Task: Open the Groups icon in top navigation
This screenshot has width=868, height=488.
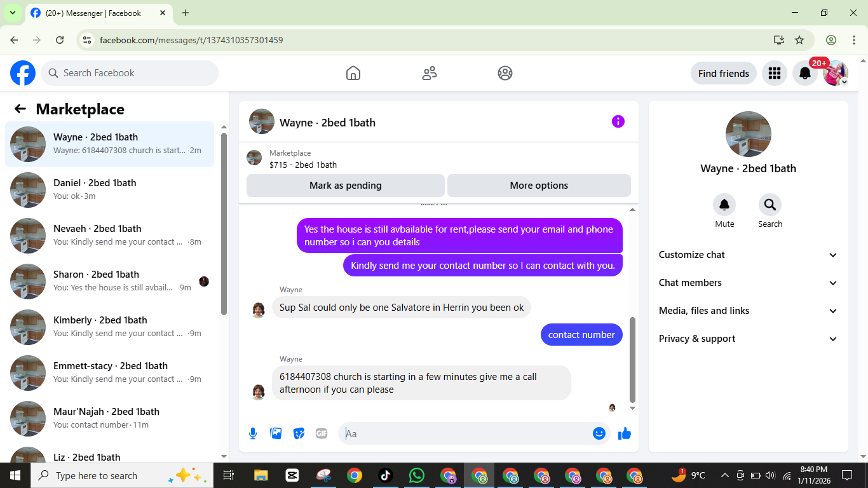Action: pos(505,73)
